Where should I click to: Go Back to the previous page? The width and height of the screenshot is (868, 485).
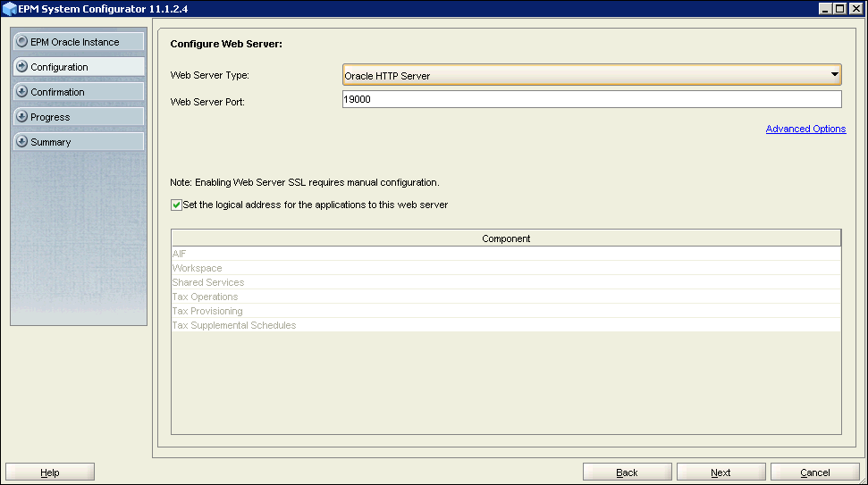pyautogui.click(x=628, y=472)
